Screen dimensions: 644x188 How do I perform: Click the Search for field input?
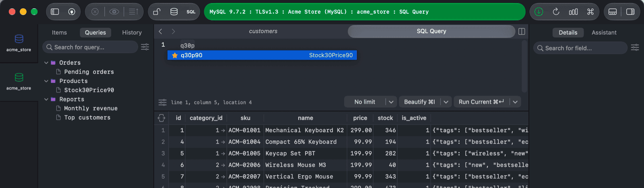point(580,48)
